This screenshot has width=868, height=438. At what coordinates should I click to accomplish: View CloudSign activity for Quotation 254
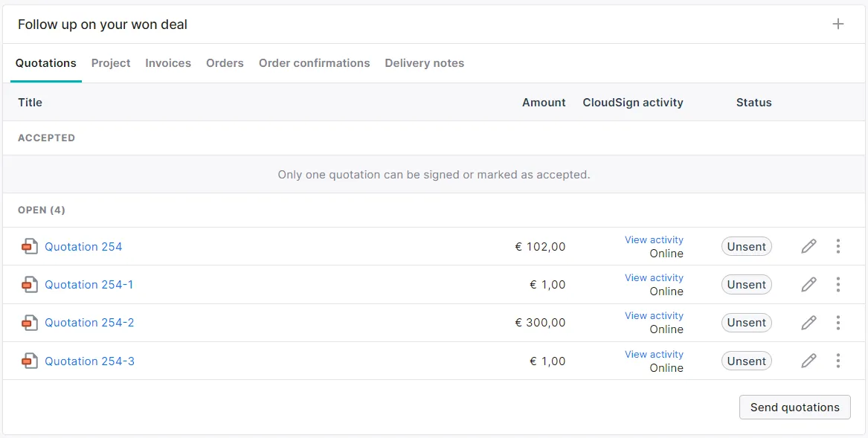point(654,239)
